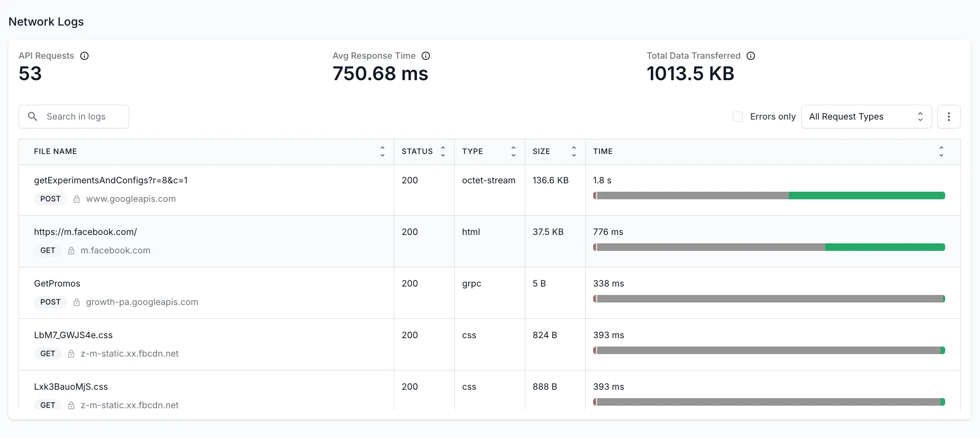Click lock icon beside growth-pa.googleapis.com

(76, 302)
